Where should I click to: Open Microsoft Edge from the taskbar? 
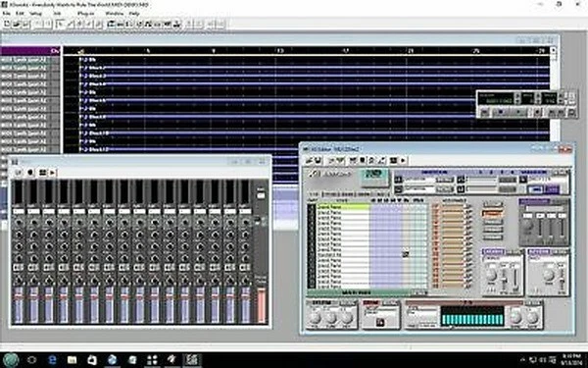click(x=52, y=360)
